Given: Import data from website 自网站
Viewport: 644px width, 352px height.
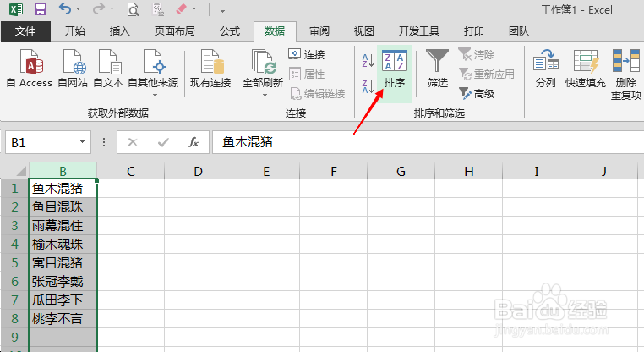Looking at the screenshot, I should 74,68.
